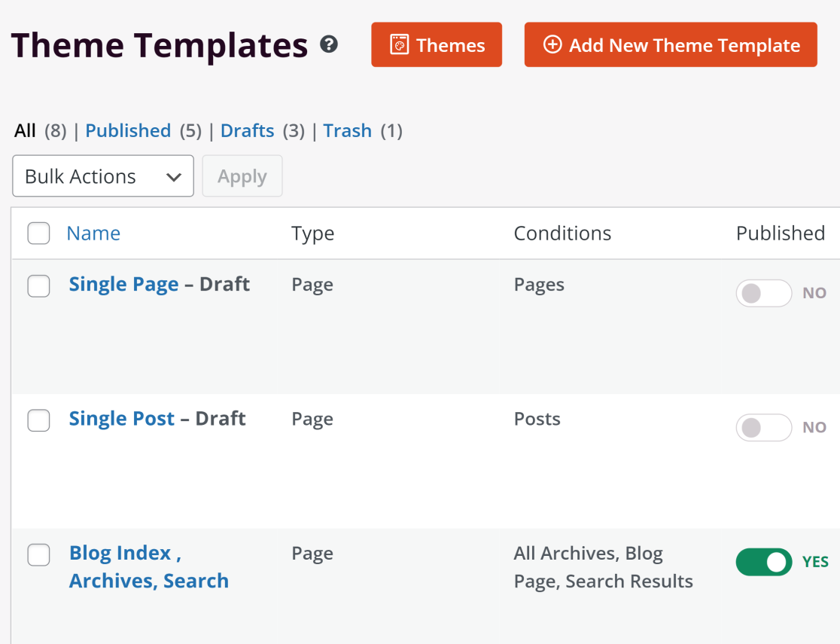Image resolution: width=840 pixels, height=644 pixels.
Task: Sort templates by Name column
Action: tap(93, 233)
